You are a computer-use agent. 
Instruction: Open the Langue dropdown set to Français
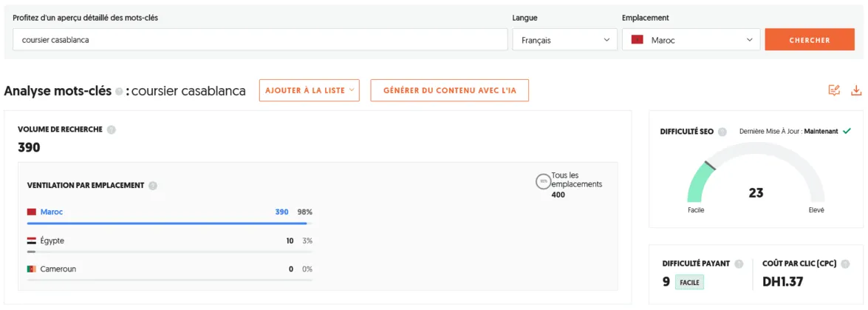point(564,40)
